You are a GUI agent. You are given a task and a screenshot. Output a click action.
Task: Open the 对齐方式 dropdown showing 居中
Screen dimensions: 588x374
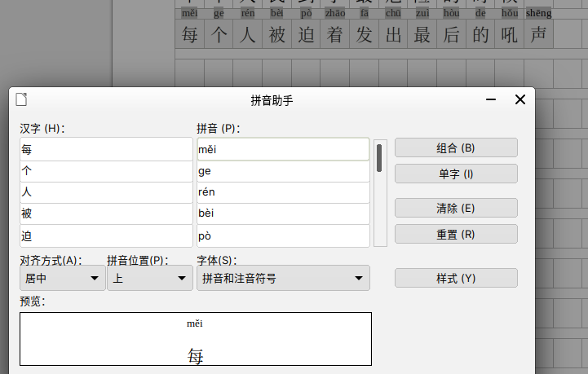(63, 278)
